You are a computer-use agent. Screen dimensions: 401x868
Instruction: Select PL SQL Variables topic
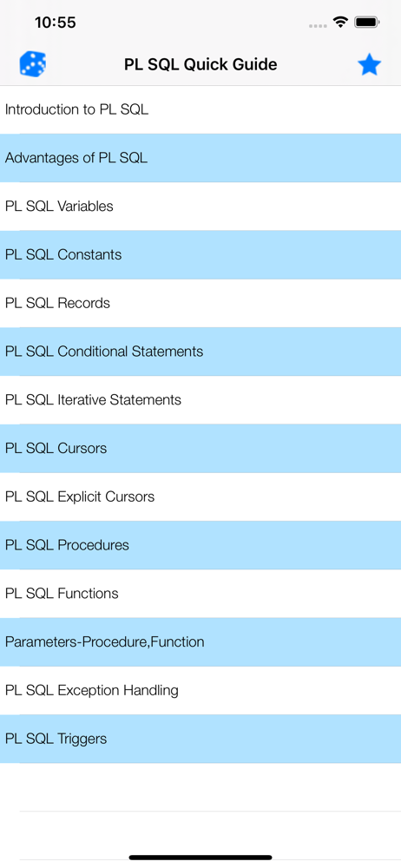pyautogui.click(x=200, y=207)
